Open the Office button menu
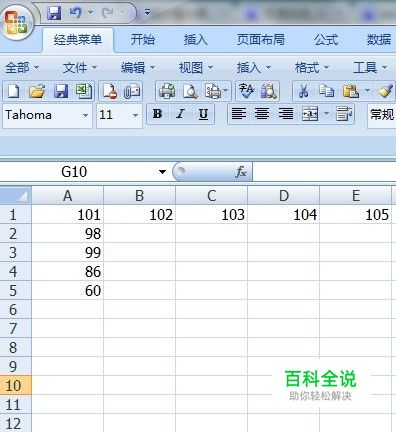The height and width of the screenshot is (432, 396). click(x=17, y=22)
